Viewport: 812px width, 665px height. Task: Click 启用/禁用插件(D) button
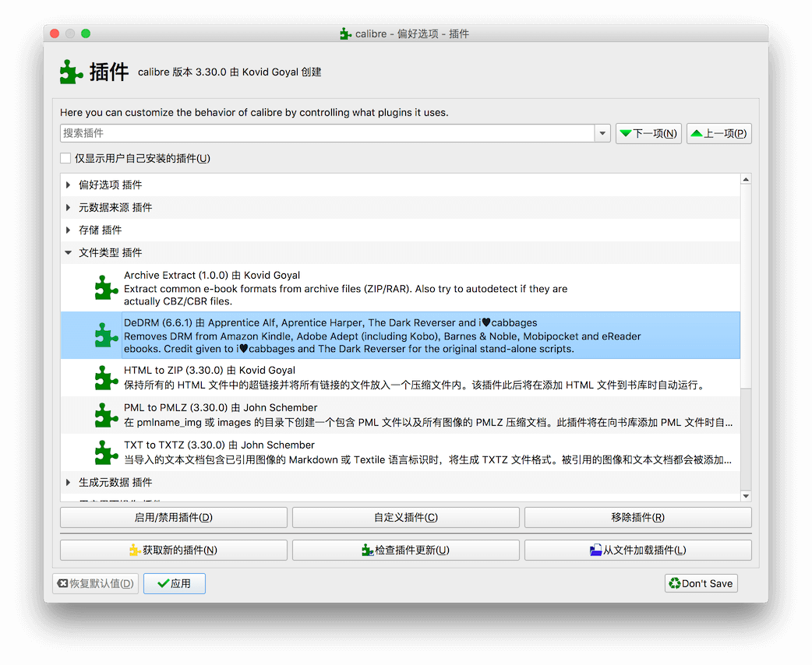click(174, 518)
